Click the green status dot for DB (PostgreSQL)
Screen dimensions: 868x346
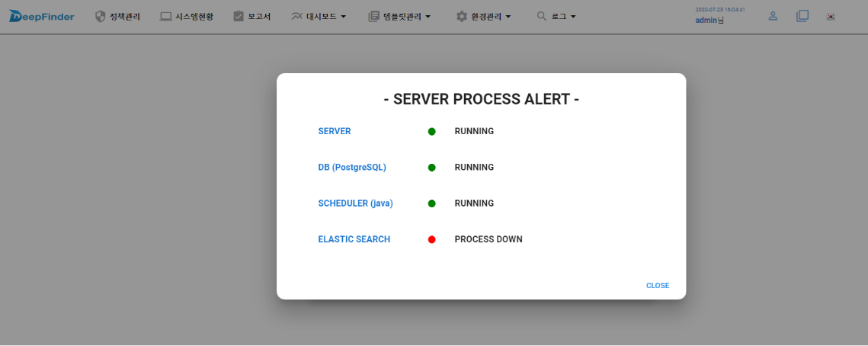(x=432, y=168)
